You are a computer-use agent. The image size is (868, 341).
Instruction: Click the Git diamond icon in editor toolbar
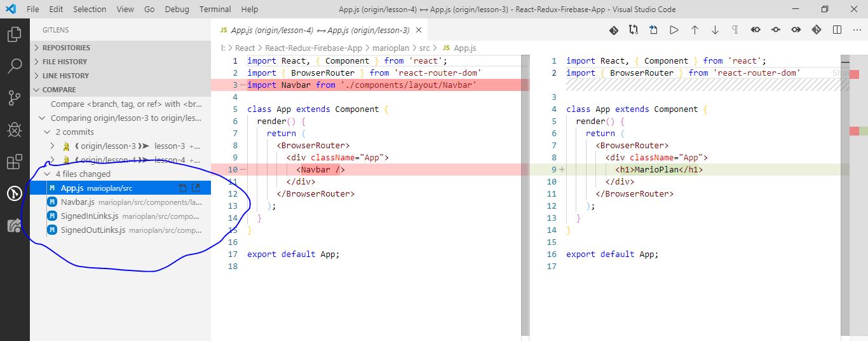614,30
